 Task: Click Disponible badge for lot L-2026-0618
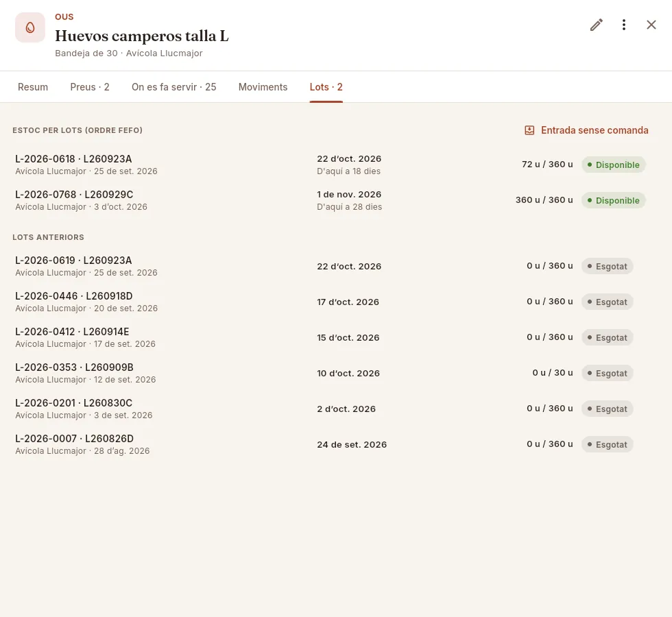pyautogui.click(x=613, y=165)
